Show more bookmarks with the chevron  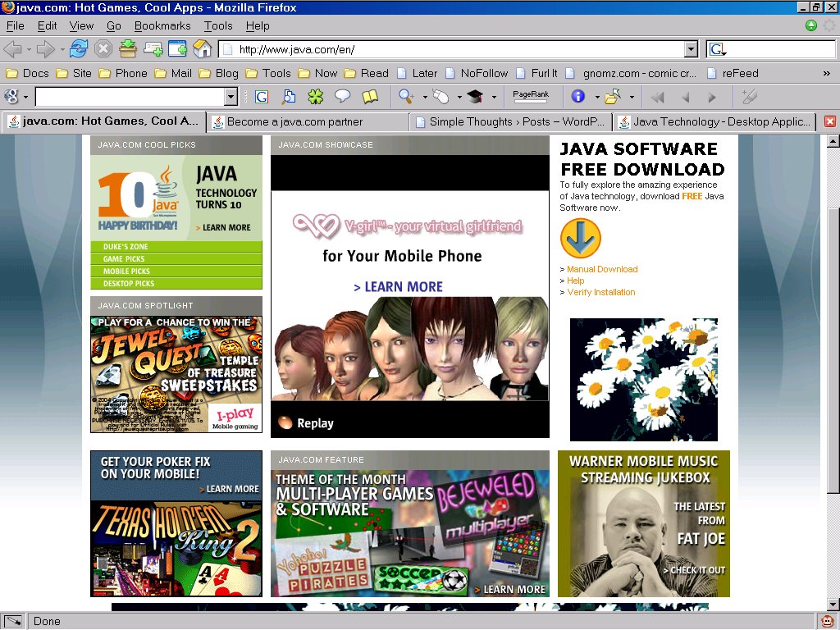click(x=827, y=73)
